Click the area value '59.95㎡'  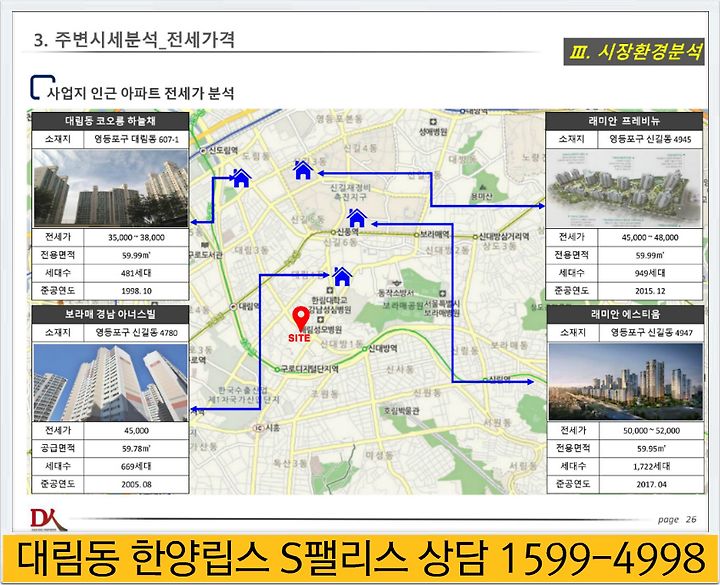[652, 448]
